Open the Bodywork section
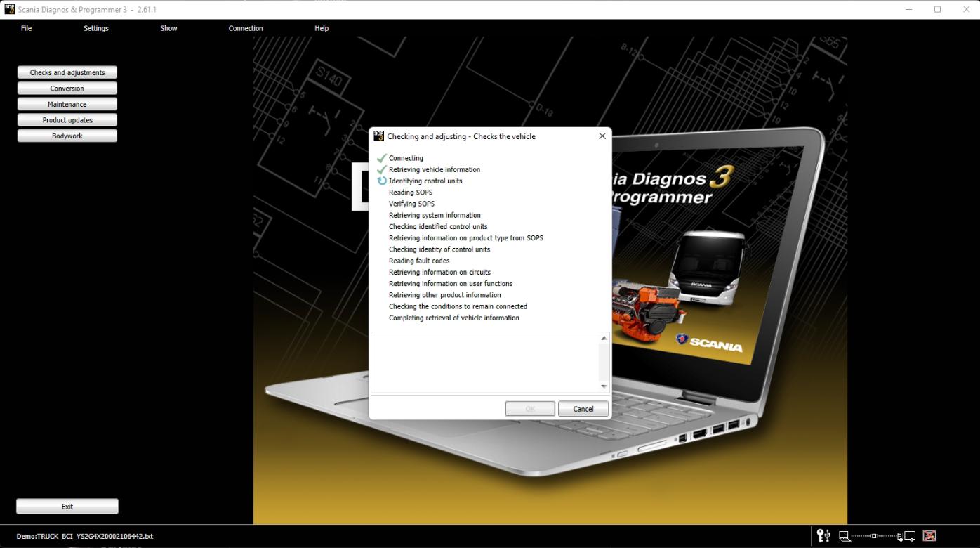 [67, 136]
